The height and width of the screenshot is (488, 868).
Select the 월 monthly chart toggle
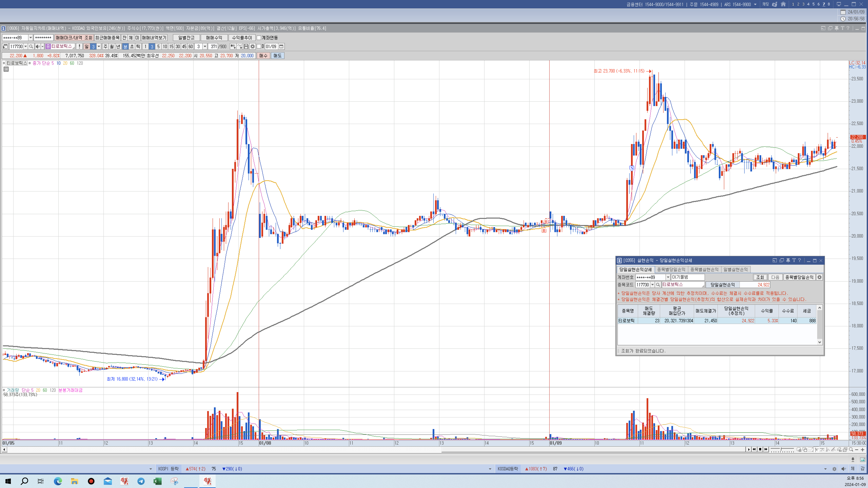point(112,46)
